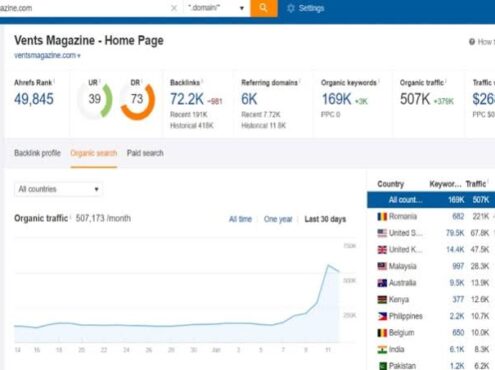Switch to the Paid search tab
This screenshot has width=495, height=370.
145,153
